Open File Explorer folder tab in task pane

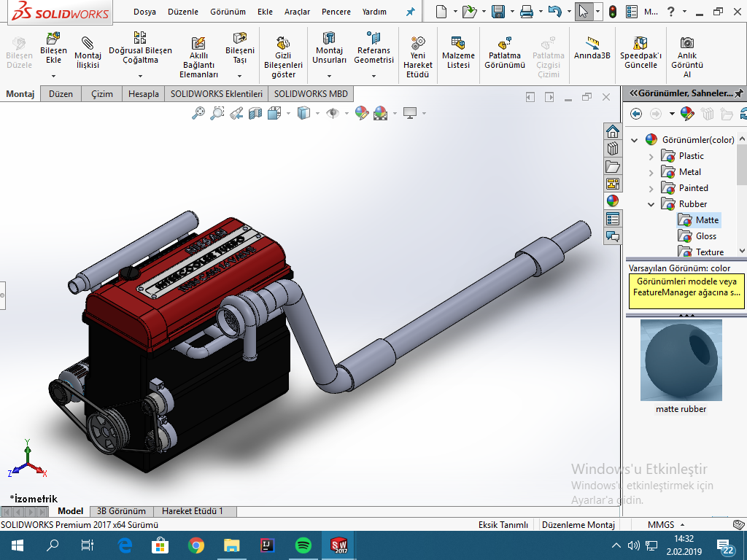613,166
